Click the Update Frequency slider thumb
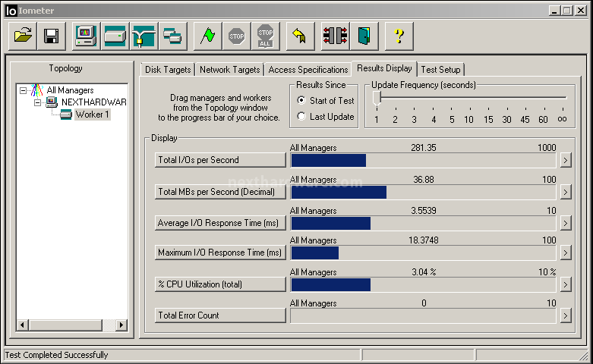The height and width of the screenshot is (364, 593). click(377, 99)
